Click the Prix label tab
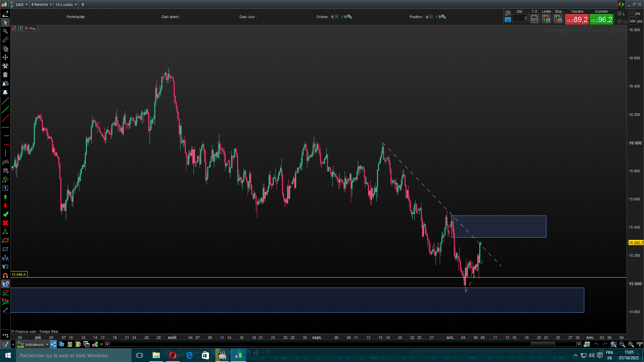This screenshot has height=362, width=644. [33, 28]
